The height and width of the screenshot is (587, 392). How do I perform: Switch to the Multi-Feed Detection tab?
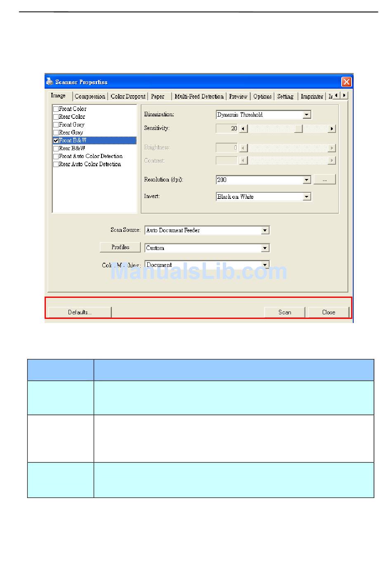tap(199, 97)
